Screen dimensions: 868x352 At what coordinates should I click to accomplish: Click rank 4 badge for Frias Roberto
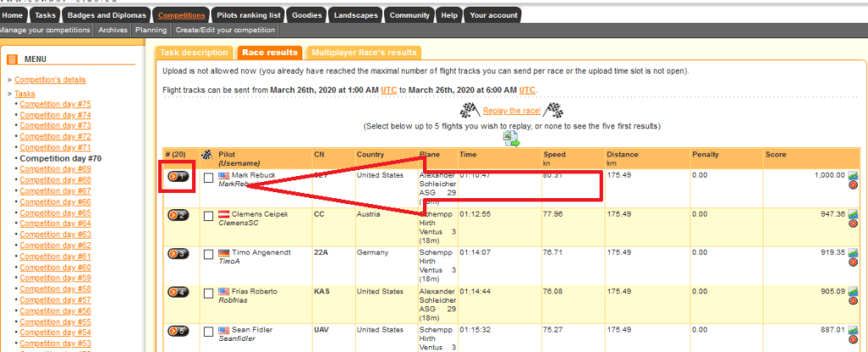point(178,292)
